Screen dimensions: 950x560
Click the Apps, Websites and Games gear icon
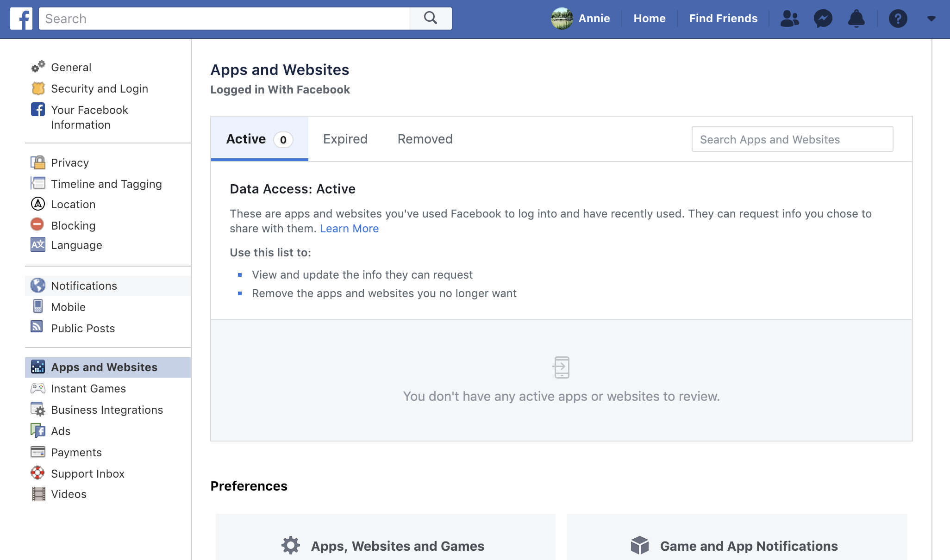pyautogui.click(x=291, y=545)
